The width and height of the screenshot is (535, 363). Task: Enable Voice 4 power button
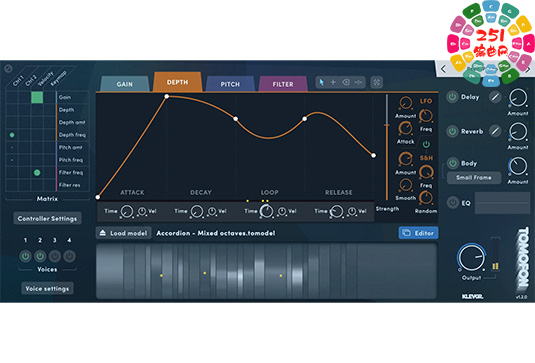(x=69, y=256)
